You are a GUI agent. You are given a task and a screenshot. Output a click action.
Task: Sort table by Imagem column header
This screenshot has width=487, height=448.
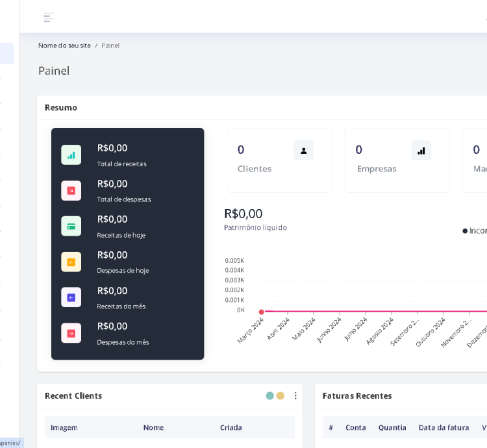pyautogui.click(x=64, y=427)
